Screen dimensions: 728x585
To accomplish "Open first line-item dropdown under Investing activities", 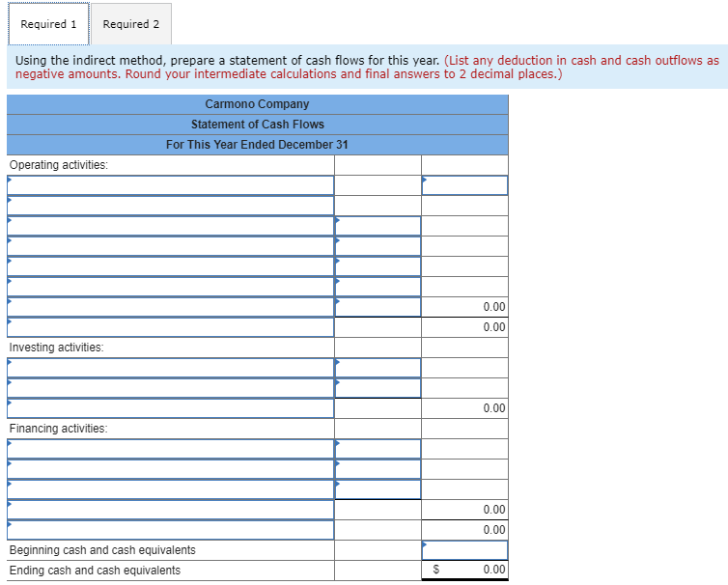I will pyautogui.click(x=170, y=368).
